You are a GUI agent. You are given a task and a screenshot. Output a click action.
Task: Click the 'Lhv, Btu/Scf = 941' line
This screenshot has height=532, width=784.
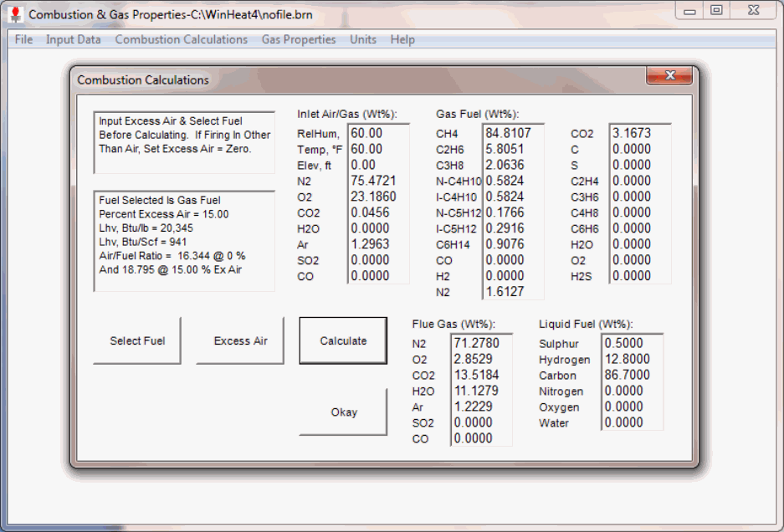pyautogui.click(x=143, y=242)
